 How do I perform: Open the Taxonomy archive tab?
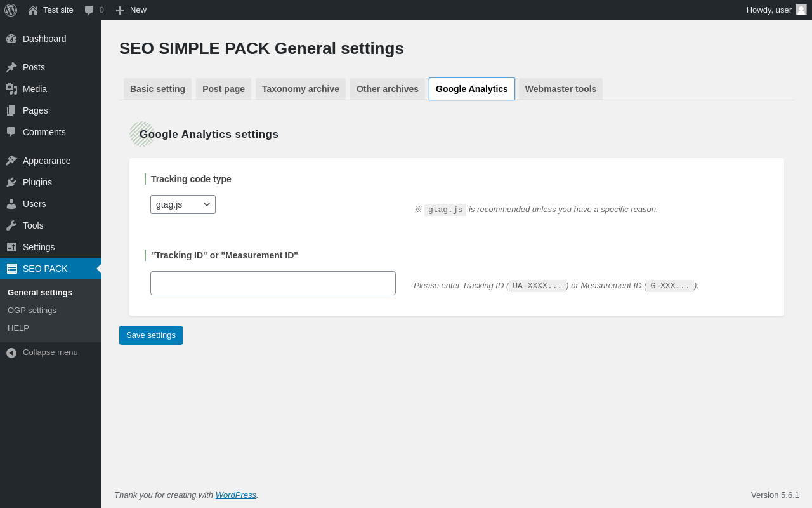(x=301, y=89)
